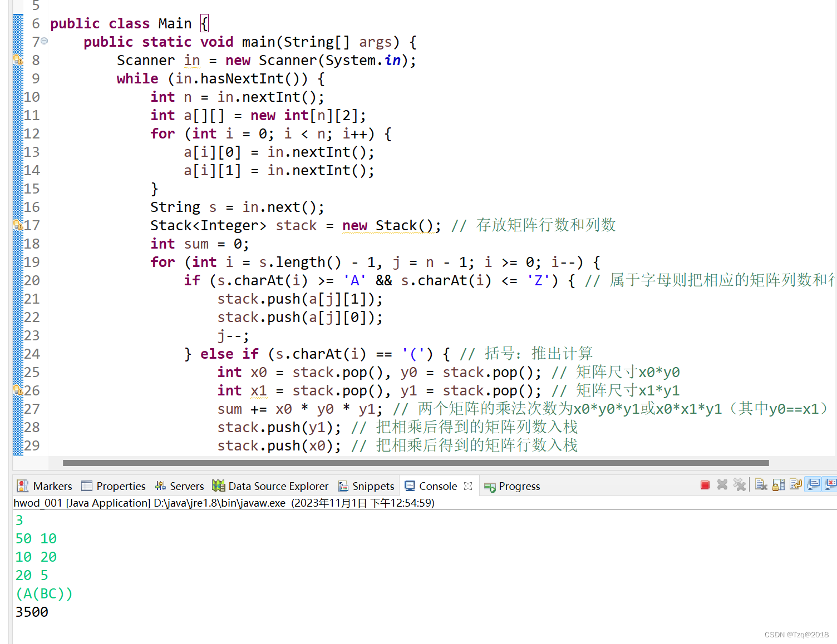The width and height of the screenshot is (837, 644).
Task: Clear the console output
Action: tap(761, 485)
